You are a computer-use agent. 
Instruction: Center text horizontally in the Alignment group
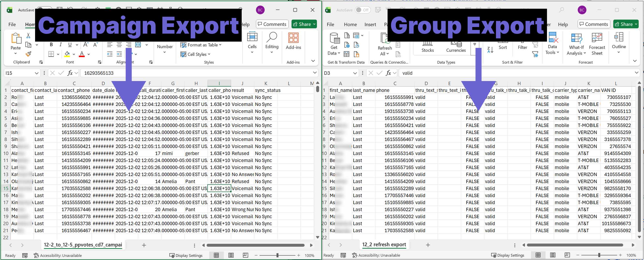(119, 45)
